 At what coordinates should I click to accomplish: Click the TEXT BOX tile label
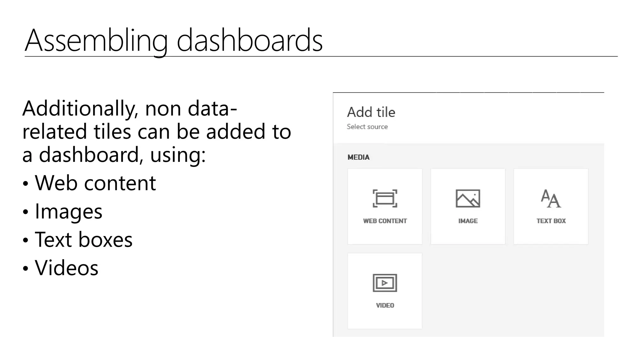coord(551,221)
